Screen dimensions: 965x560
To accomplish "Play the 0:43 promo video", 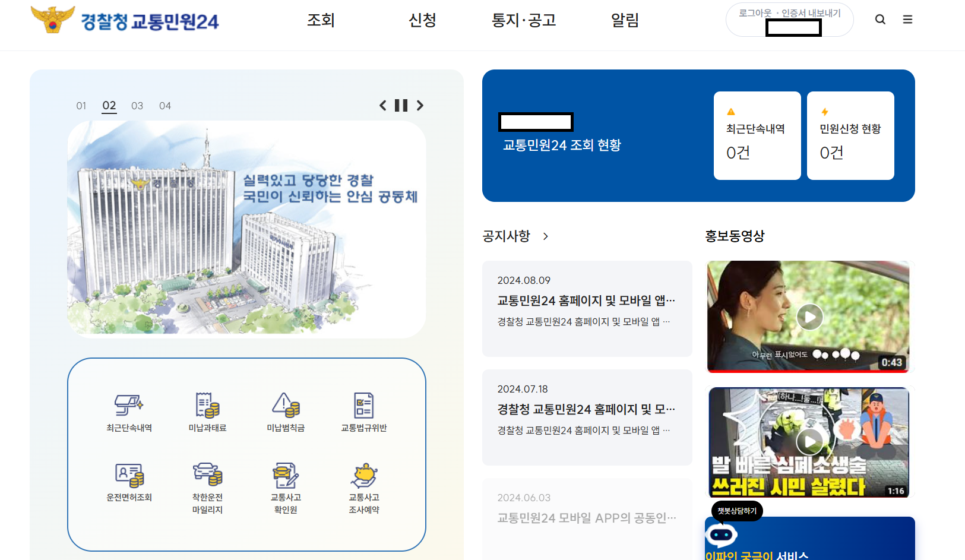I will tap(809, 317).
